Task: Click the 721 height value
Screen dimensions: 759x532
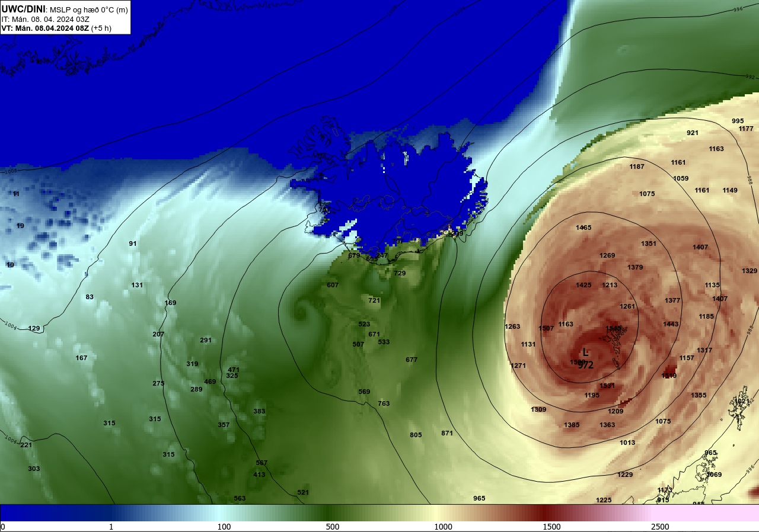Action: click(374, 300)
